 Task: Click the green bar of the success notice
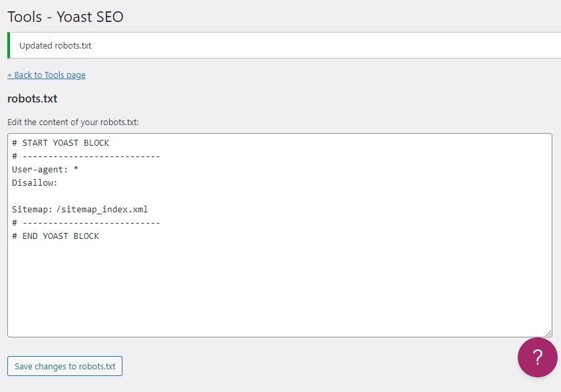click(x=9, y=45)
